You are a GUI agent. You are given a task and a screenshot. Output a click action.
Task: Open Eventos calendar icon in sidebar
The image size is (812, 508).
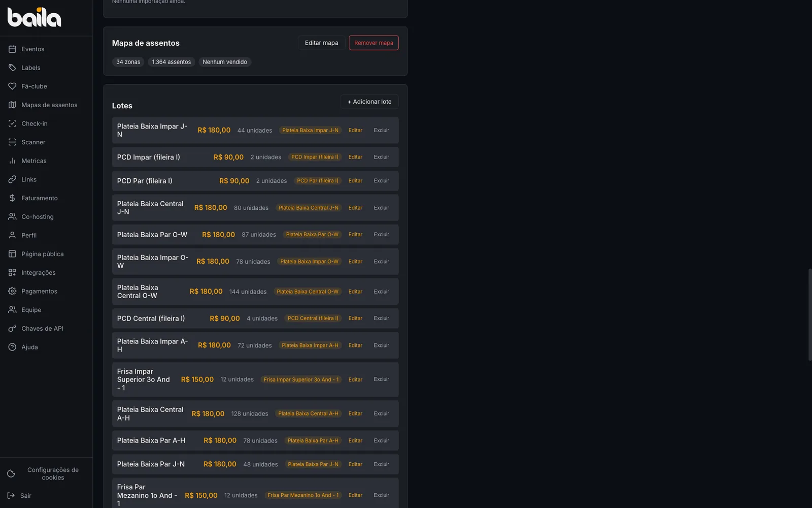(x=12, y=49)
